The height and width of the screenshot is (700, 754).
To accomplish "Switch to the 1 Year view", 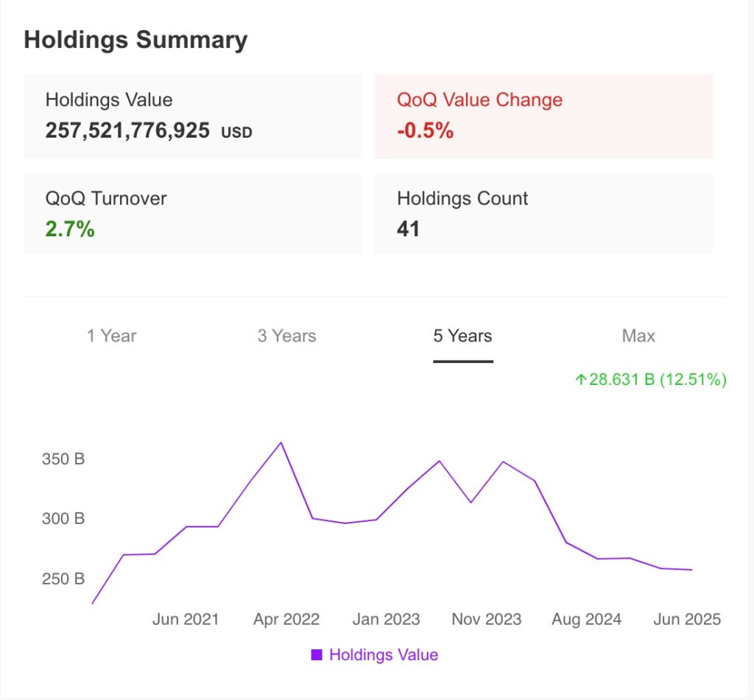I will 110,336.
